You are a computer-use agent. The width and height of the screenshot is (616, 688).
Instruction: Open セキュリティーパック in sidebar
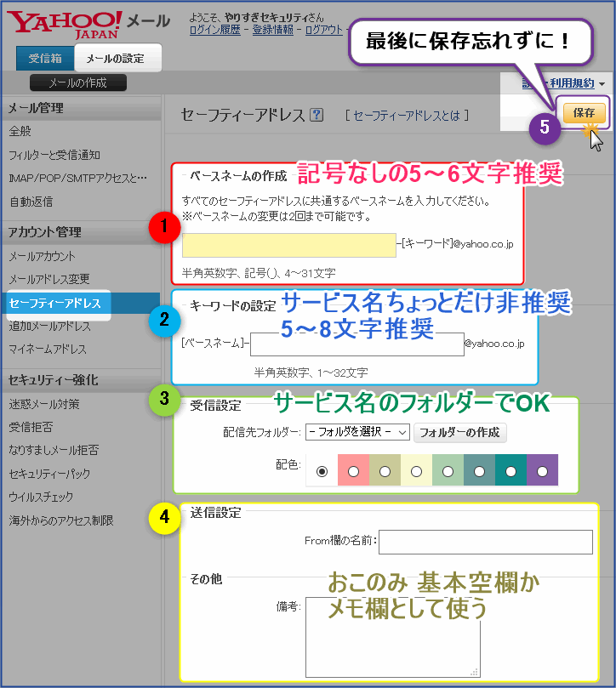(49, 474)
